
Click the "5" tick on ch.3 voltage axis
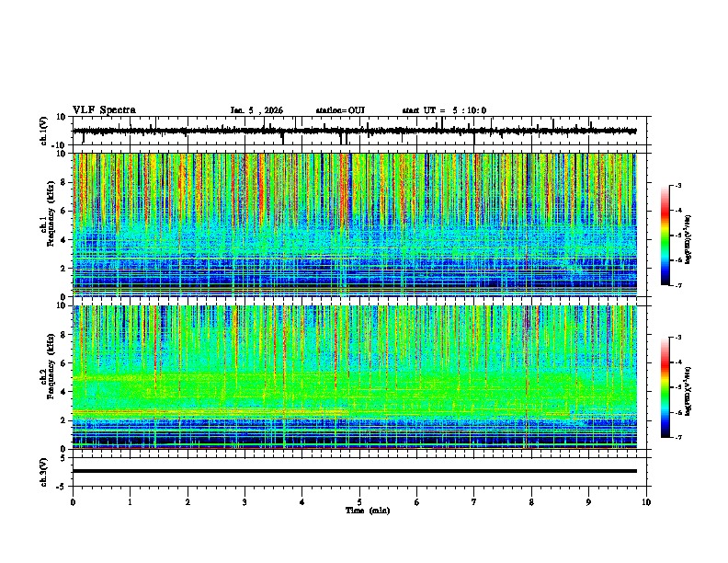[x=63, y=458]
